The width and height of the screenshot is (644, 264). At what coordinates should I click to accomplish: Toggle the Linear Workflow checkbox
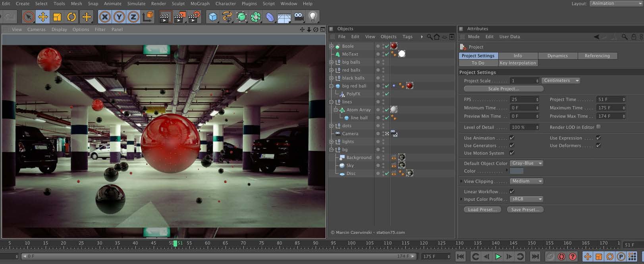pos(512,192)
